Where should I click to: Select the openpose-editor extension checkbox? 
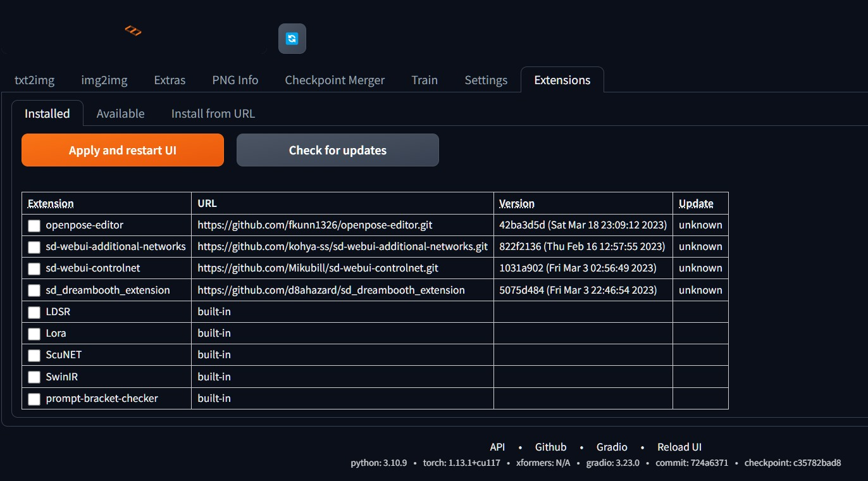pos(34,225)
